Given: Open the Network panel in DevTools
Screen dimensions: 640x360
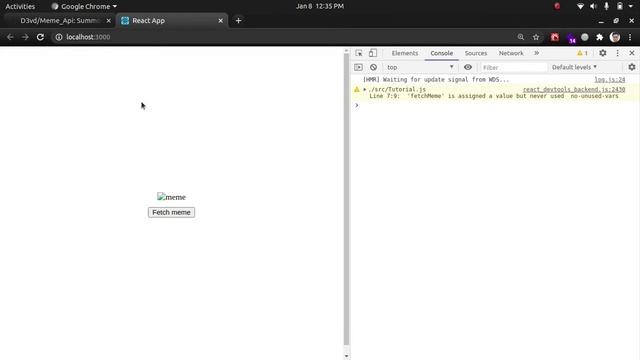Looking at the screenshot, I should [x=511, y=53].
